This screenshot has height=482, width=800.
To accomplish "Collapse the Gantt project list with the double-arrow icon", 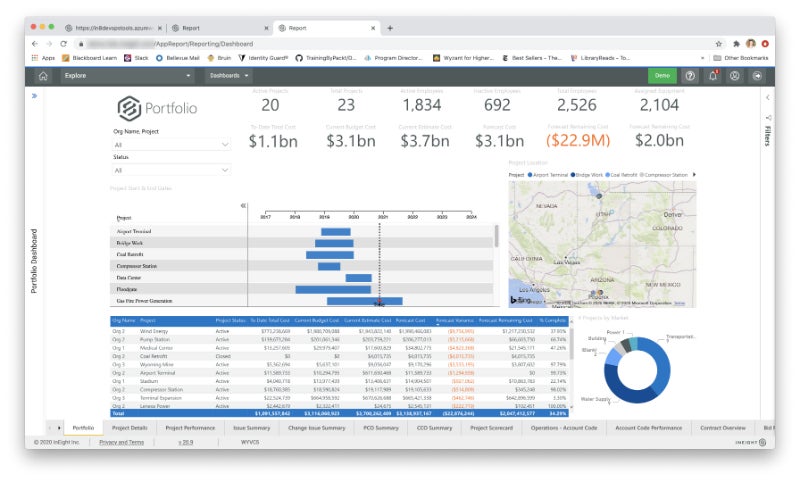I will click(244, 206).
